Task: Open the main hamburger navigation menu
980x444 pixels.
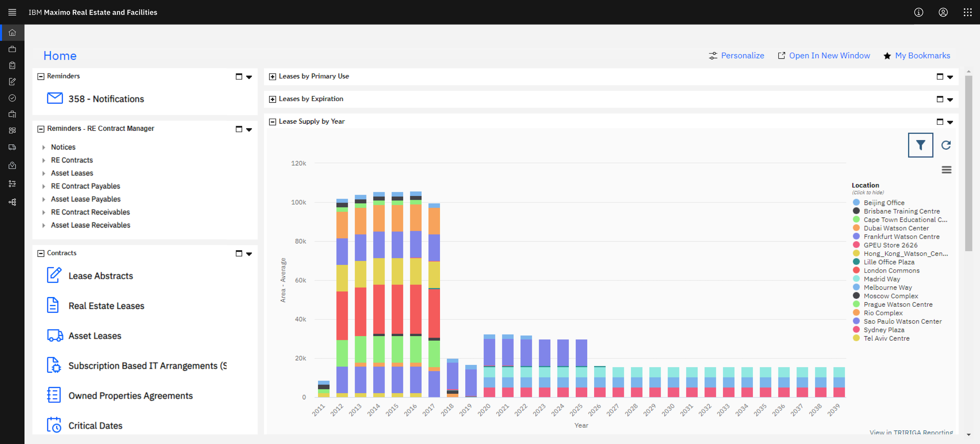Action: [12, 12]
